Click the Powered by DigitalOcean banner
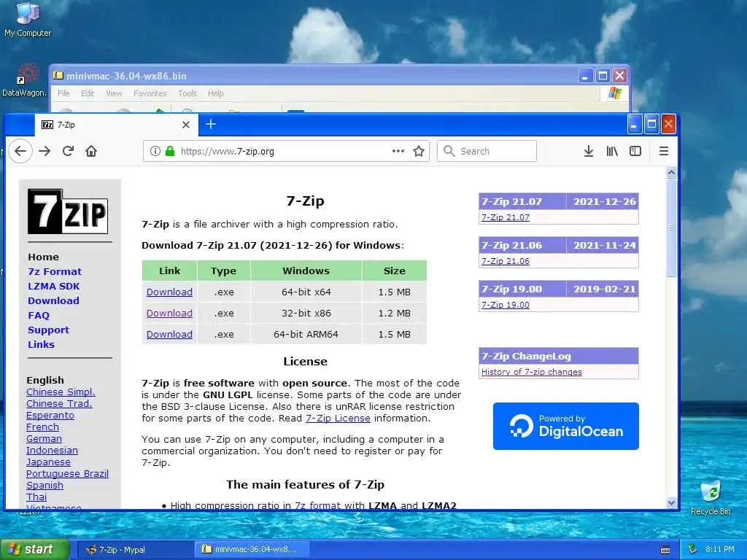Image resolution: width=747 pixels, height=560 pixels. pyautogui.click(x=565, y=426)
